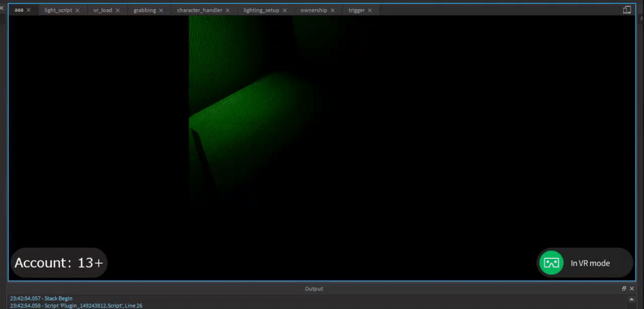The width and height of the screenshot is (644, 309).
Task: Open the light_script tab
Action: pos(58,10)
